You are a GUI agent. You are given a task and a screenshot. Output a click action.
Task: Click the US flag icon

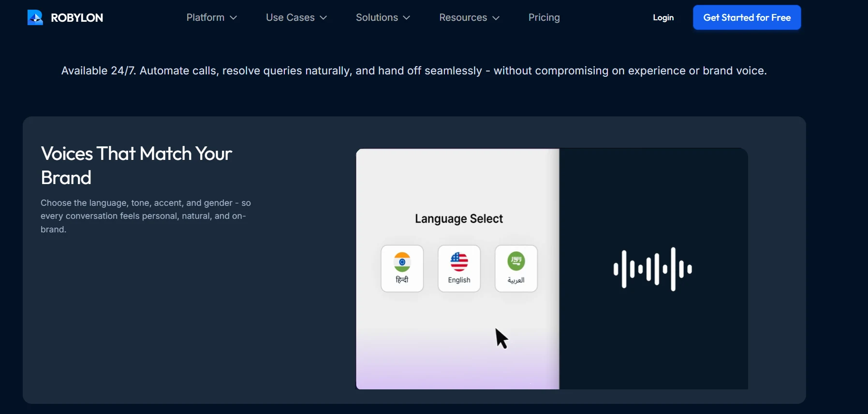(x=459, y=262)
